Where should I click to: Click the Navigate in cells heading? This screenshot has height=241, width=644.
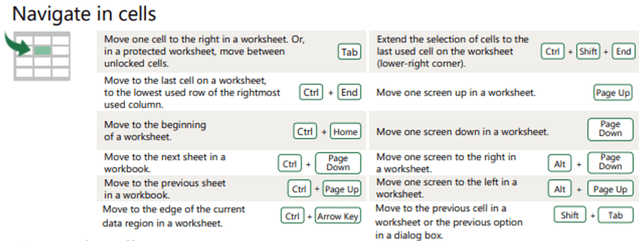click(x=84, y=14)
